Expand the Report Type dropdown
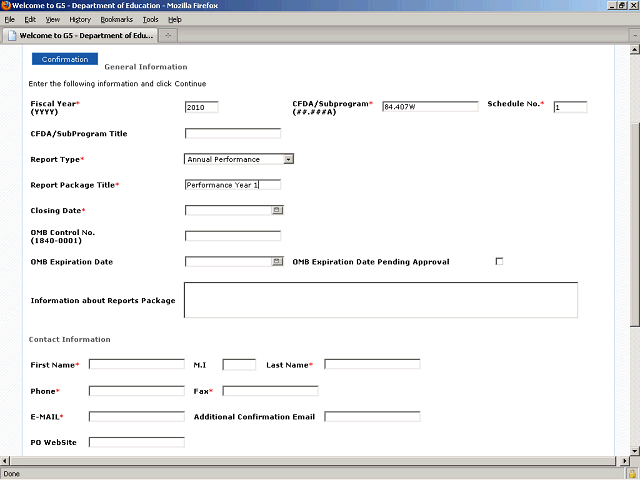 [x=289, y=159]
